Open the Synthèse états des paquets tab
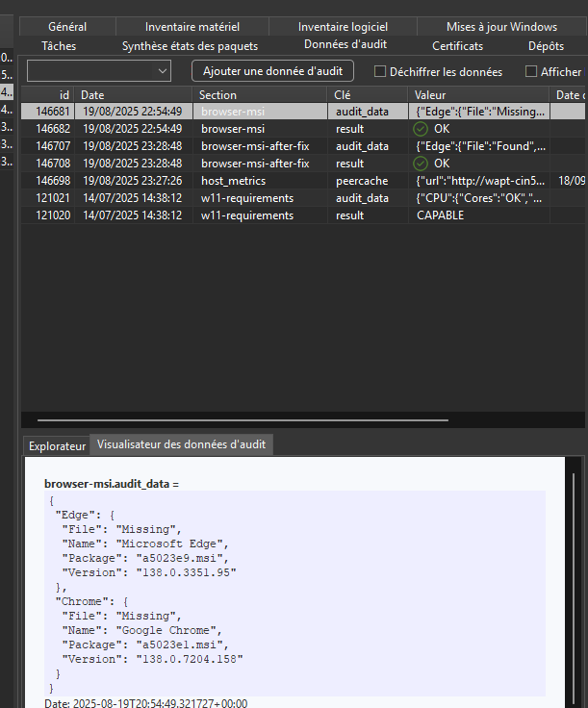The image size is (588, 708). coord(190,45)
